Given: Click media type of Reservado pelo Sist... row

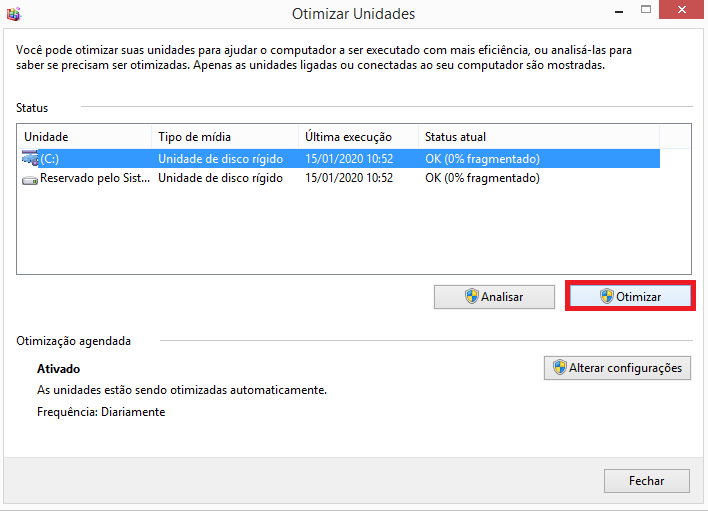Looking at the screenshot, I should (220, 178).
